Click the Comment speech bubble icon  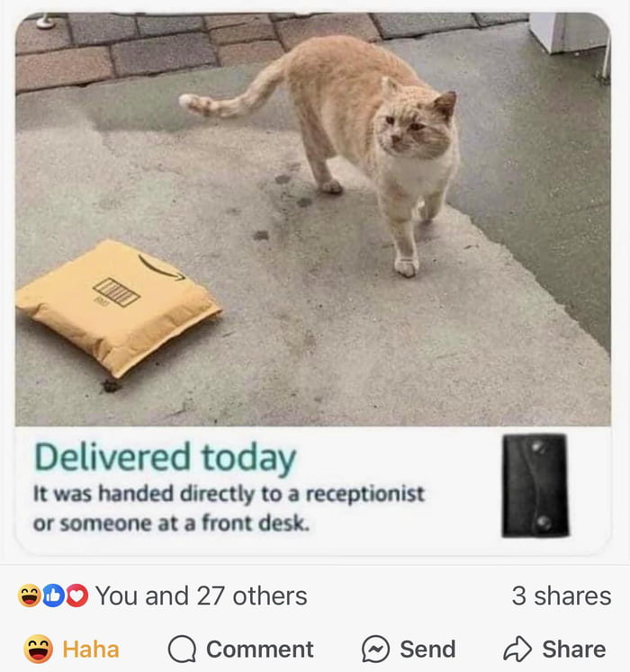pyautogui.click(x=182, y=649)
